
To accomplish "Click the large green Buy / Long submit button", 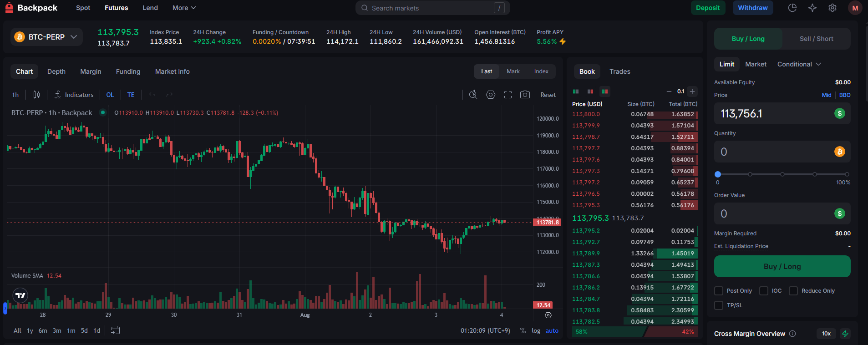I will (782, 266).
